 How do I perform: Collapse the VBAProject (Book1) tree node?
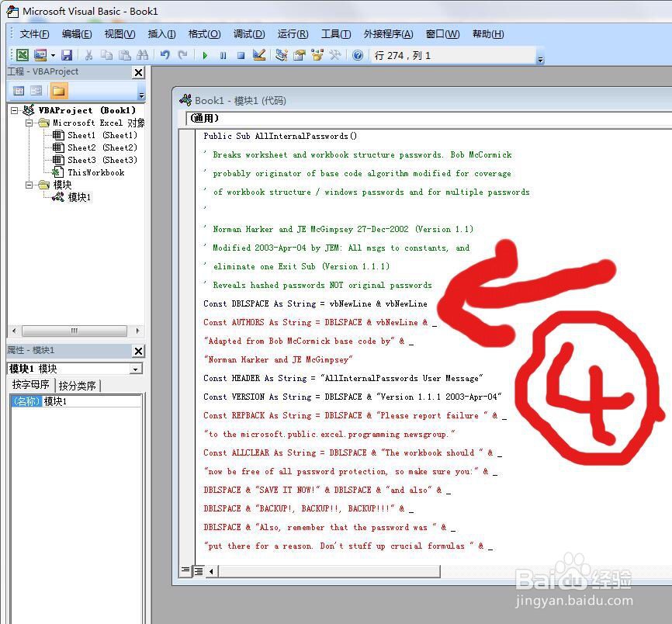tap(15, 110)
